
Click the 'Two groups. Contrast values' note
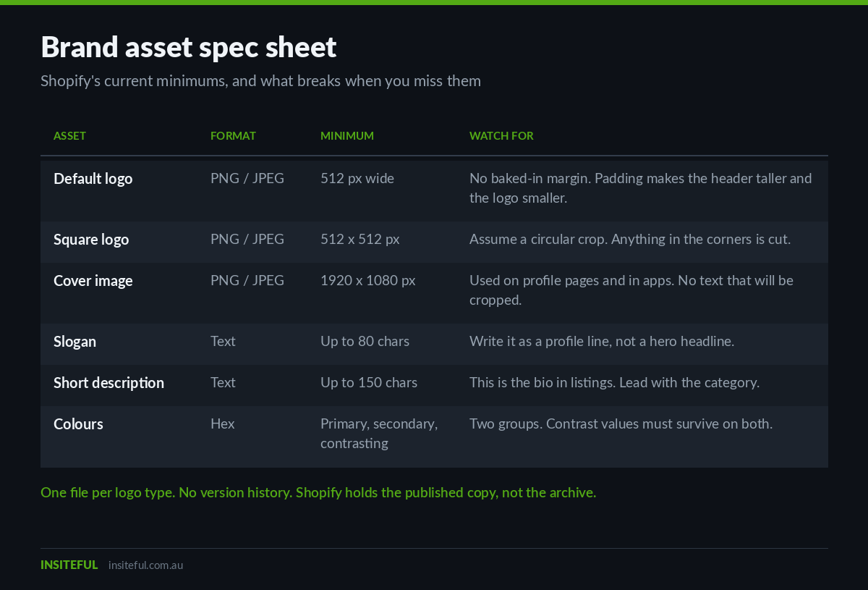pyautogui.click(x=621, y=423)
